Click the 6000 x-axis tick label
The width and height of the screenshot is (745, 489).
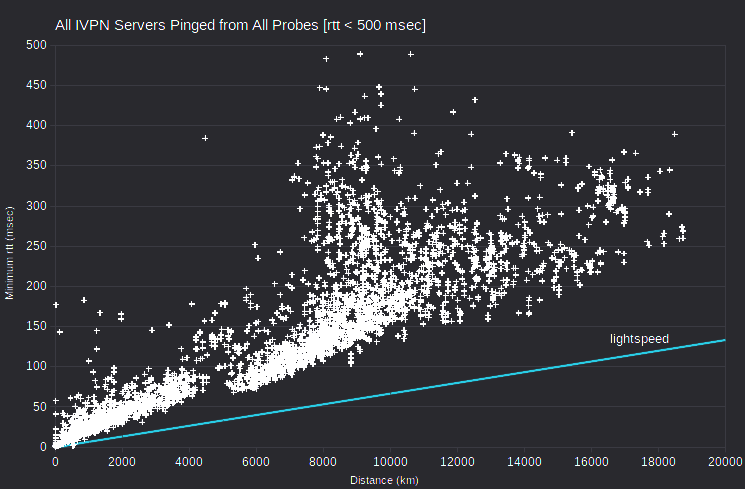click(256, 462)
